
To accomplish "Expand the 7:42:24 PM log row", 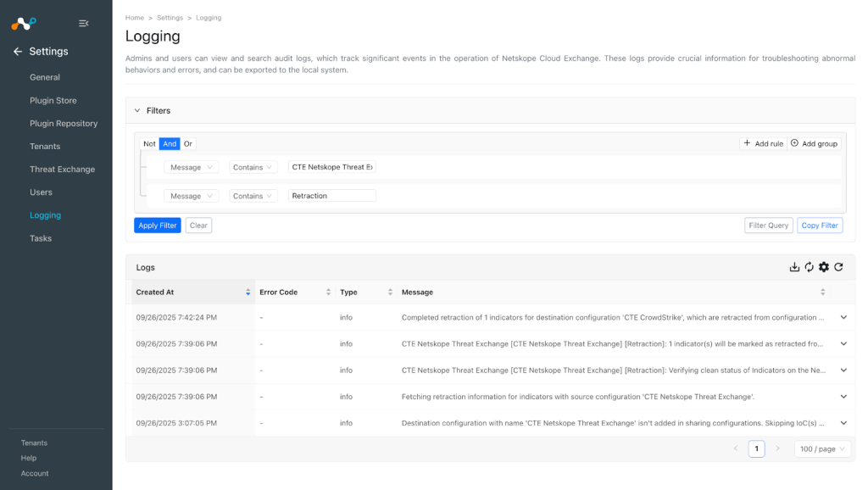I will point(843,318).
